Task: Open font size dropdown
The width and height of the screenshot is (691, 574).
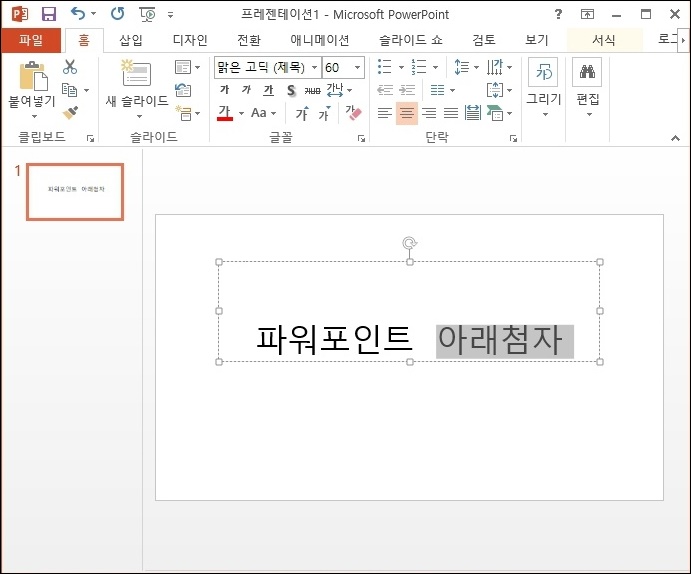Action: coord(357,67)
